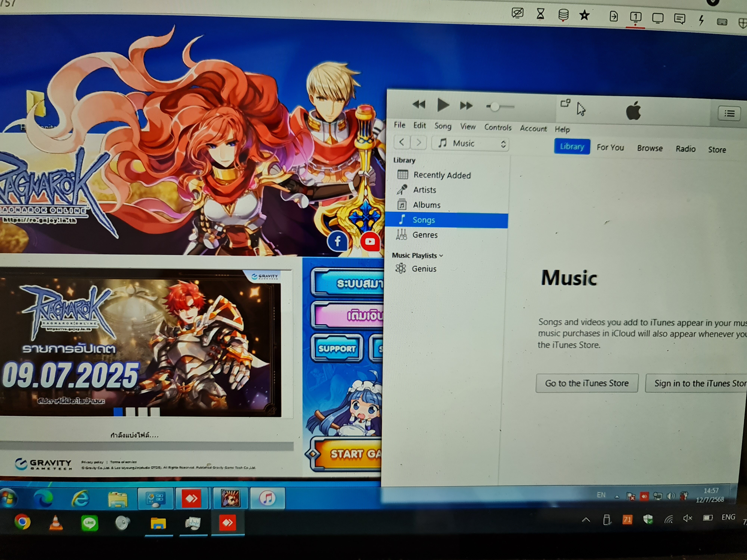Viewport: 747px width, 560px height.
Task: Click the iTunes play button
Action: coord(443,105)
